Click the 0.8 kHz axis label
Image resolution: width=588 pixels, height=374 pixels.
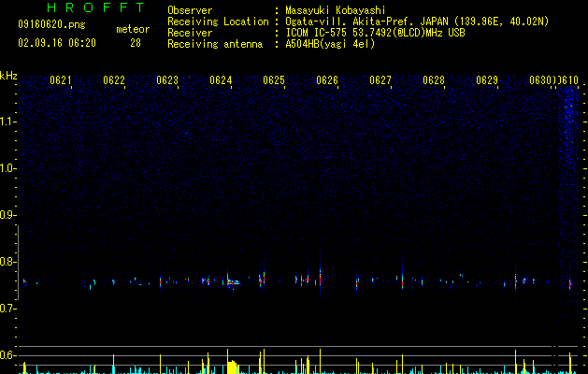(x=7, y=262)
